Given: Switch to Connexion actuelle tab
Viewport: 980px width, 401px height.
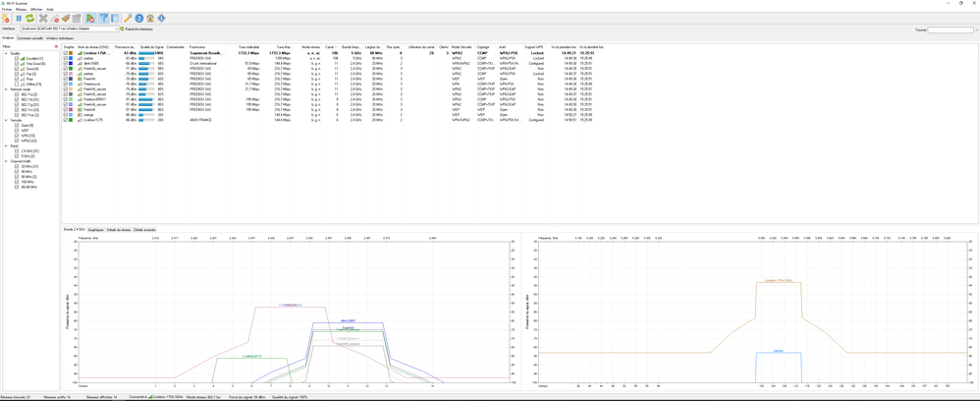Looking at the screenshot, I should 30,38.
